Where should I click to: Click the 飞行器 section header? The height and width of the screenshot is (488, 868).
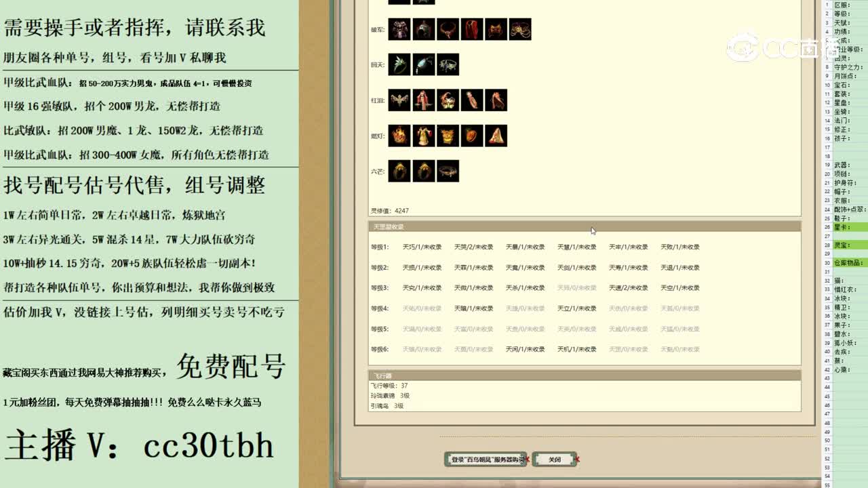pos(585,375)
